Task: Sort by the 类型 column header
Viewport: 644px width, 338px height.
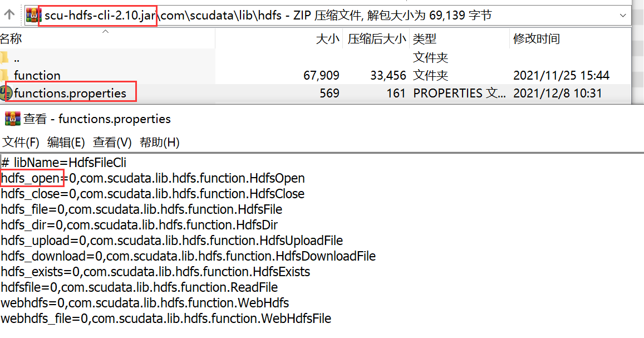Action: point(425,39)
